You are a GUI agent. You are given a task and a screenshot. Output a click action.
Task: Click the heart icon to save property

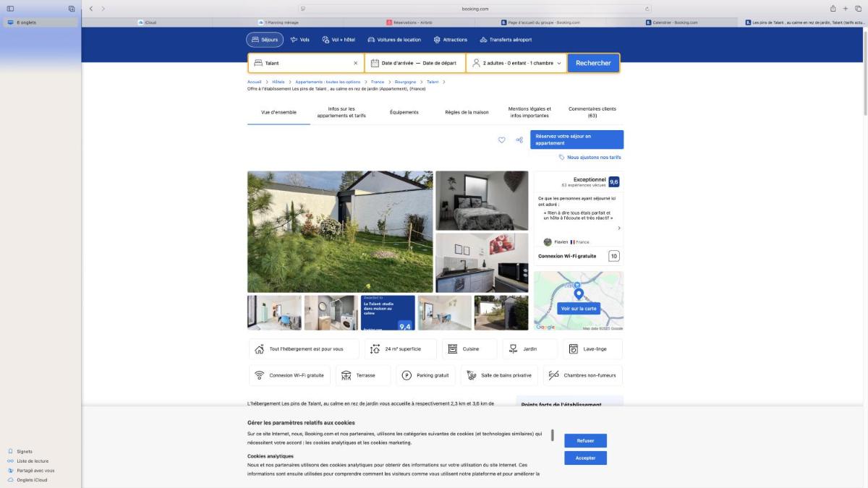tap(501, 140)
